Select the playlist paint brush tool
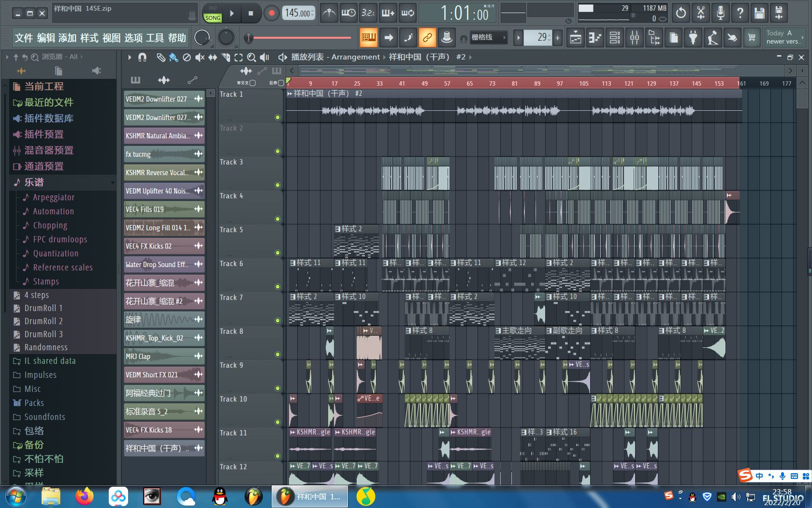Viewport: 812px width, 508px height. [x=174, y=58]
